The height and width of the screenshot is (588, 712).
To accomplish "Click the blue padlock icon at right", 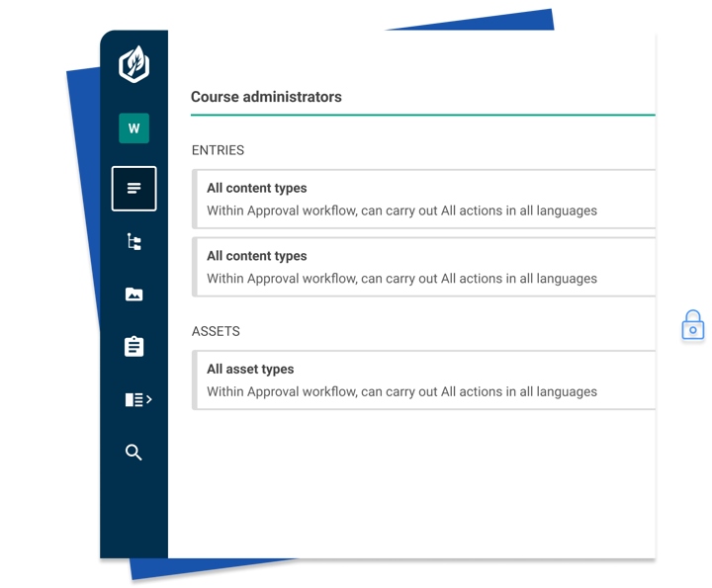I will pos(693,325).
